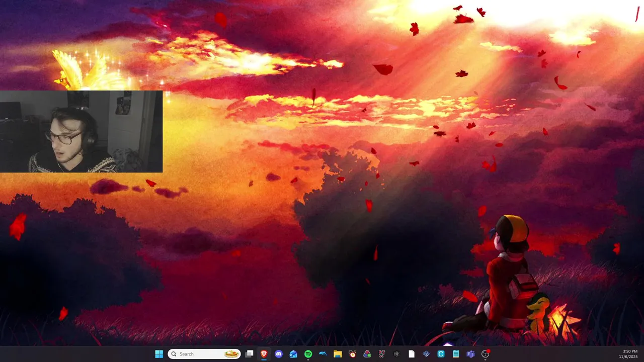
Task: Click the webcam overlay feed
Action: pyautogui.click(x=81, y=132)
